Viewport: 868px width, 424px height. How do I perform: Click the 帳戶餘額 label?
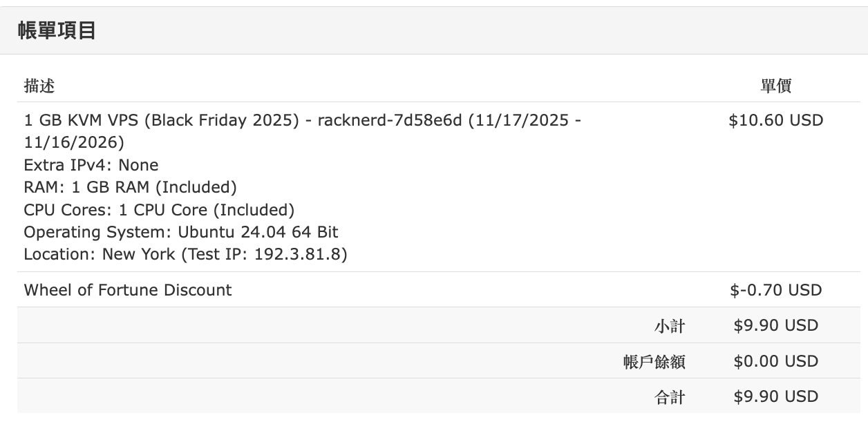[x=654, y=362]
